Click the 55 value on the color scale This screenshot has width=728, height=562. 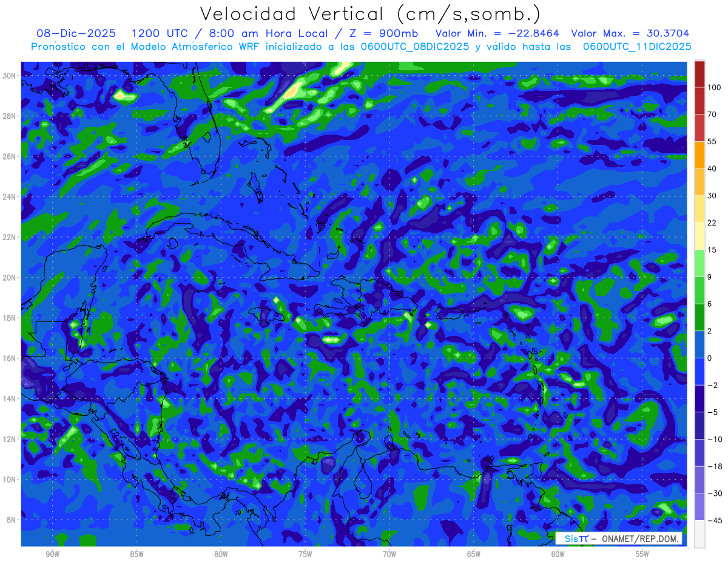pos(712,141)
